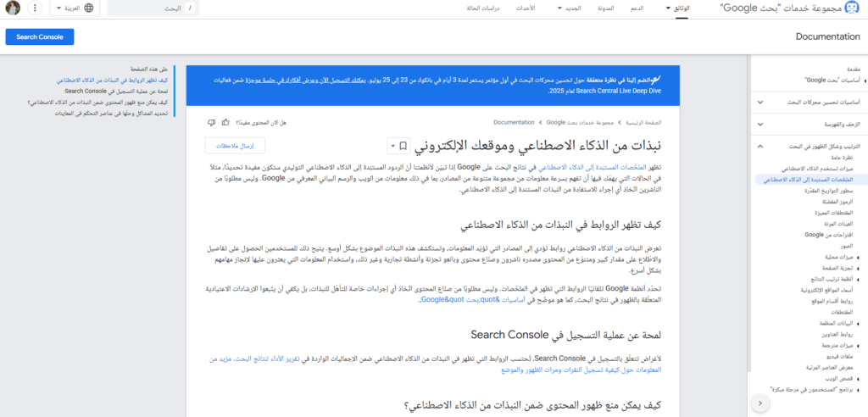
Task: Open المقتطفات المميزة in side navigation
Action: [x=834, y=213]
